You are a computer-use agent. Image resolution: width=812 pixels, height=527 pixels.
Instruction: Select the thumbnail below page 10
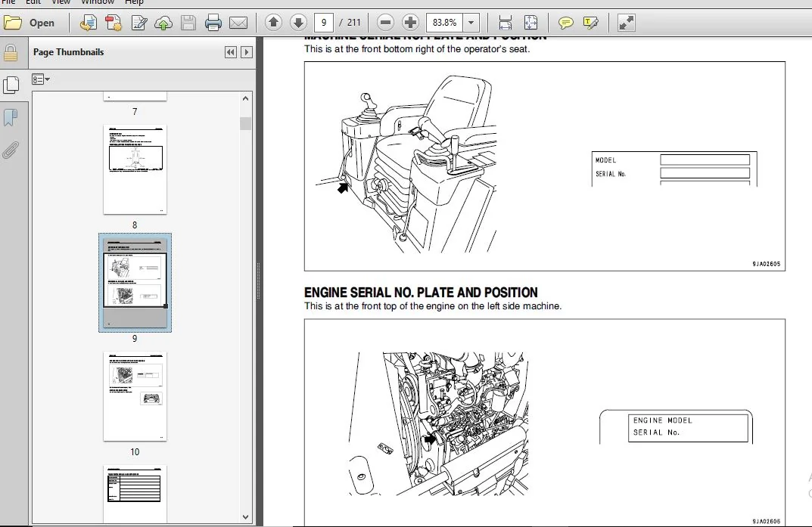tap(135, 494)
